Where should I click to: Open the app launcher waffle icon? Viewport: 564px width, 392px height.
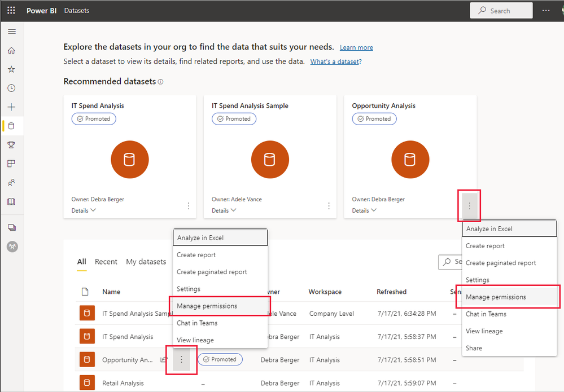tap(11, 10)
